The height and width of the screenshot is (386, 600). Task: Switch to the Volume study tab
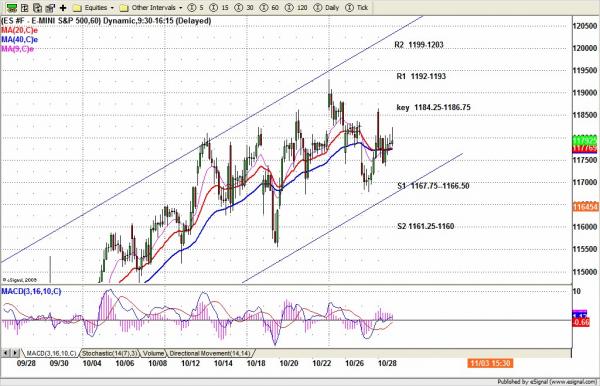pos(153,353)
